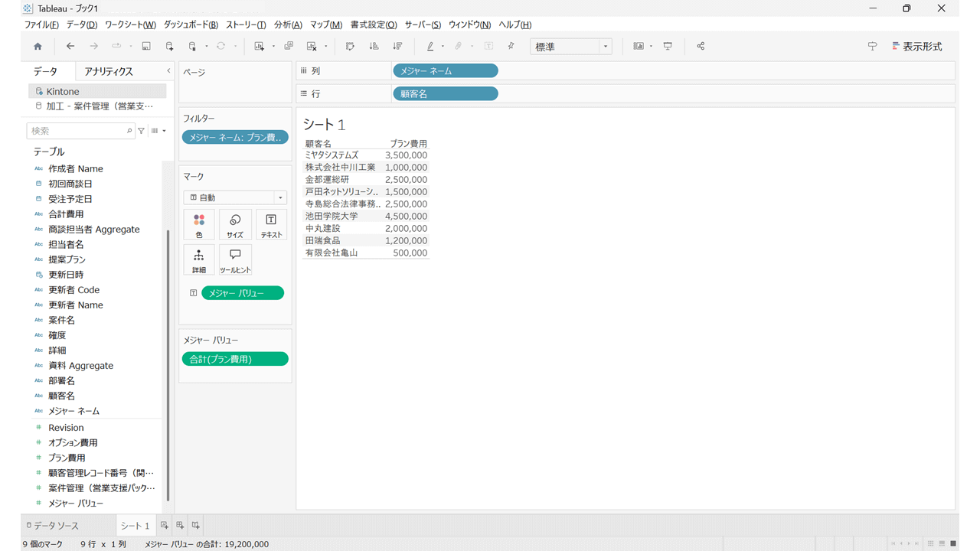
Task: Click the メジャー ネーム filter pill
Action: [x=235, y=138]
